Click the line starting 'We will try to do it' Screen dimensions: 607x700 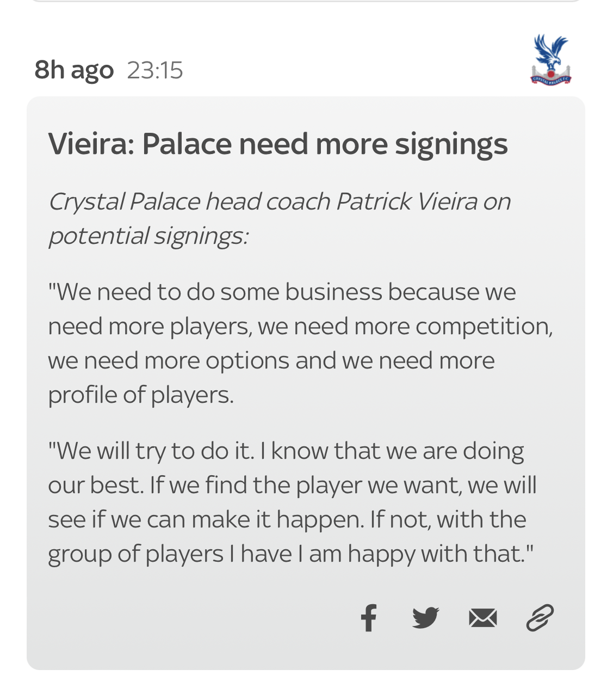pyautogui.click(x=286, y=451)
